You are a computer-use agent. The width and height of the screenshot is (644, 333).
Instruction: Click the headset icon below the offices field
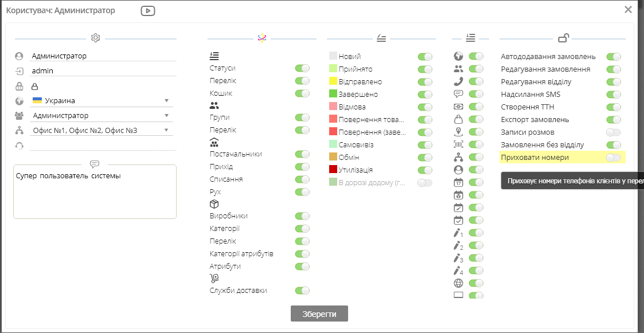(19, 146)
